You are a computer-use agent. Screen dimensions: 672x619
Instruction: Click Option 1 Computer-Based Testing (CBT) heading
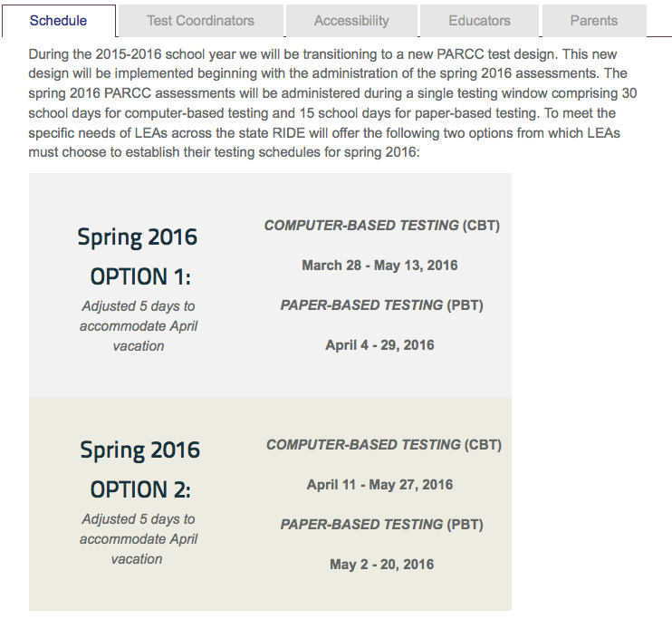pyautogui.click(x=382, y=226)
